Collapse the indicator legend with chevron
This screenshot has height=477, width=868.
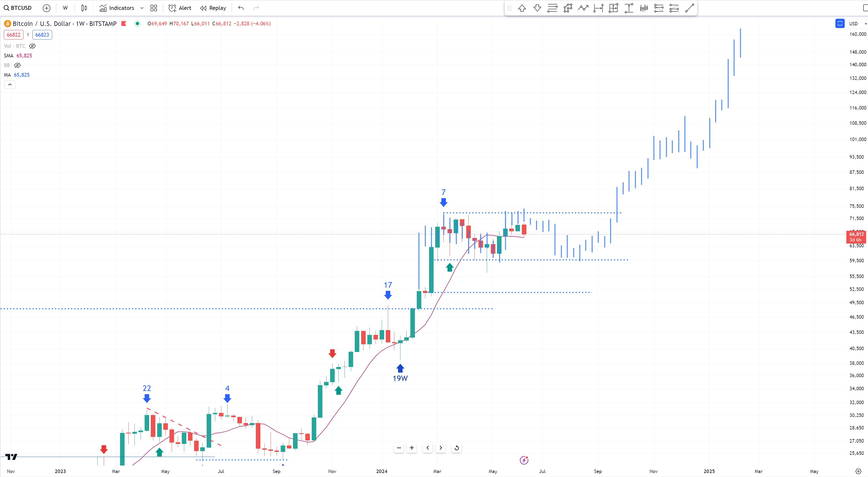tap(10, 84)
